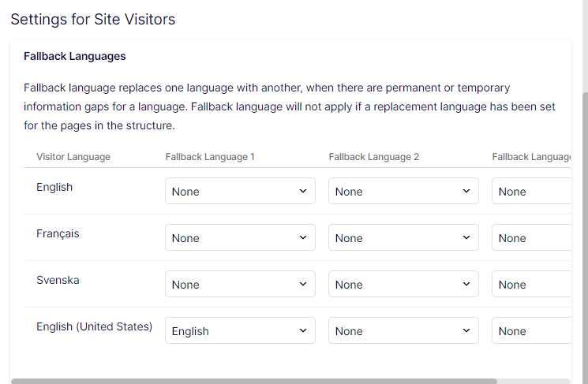Open Fallback Language 1 dropdown for English
Image resolution: width=588 pixels, height=384 pixels.
(x=240, y=192)
